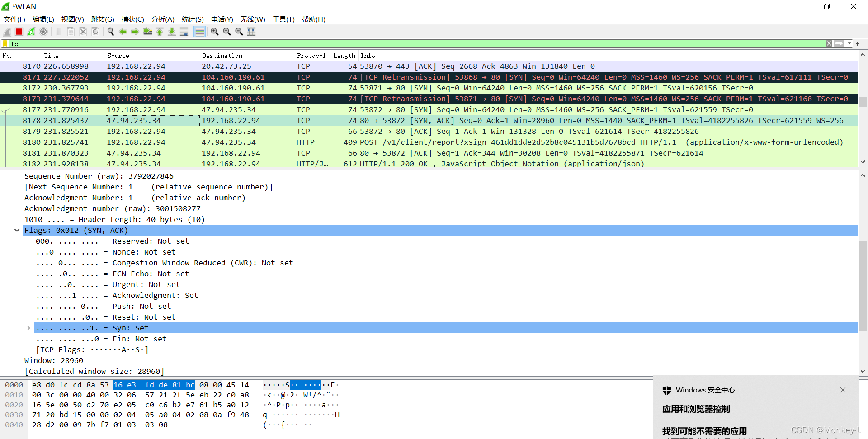Screen dimensions: 868x439
Task: Go forward to next packet in history
Action: [135, 32]
